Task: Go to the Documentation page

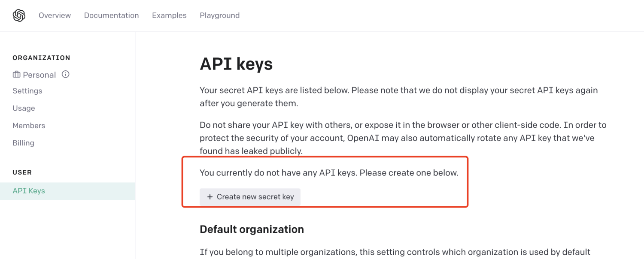Action: (x=111, y=15)
